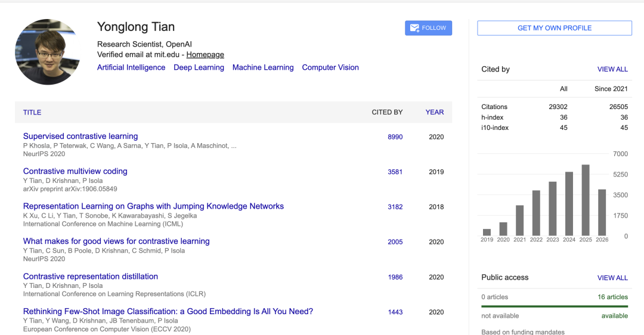
Task: Click the 2026 bar in citation chart
Action: (602, 212)
